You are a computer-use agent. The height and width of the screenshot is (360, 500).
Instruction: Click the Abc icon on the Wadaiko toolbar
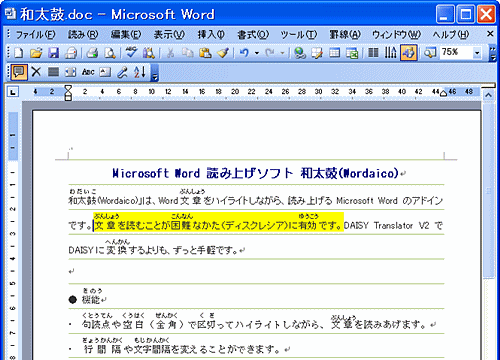tap(88, 72)
